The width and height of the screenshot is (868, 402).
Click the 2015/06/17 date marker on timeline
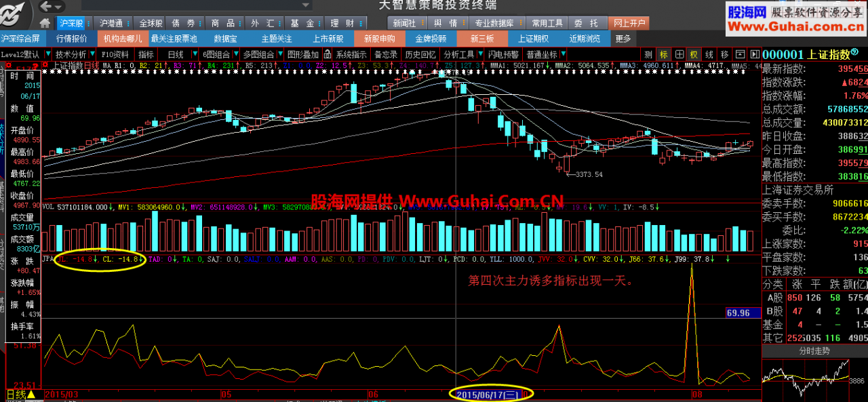point(487,394)
